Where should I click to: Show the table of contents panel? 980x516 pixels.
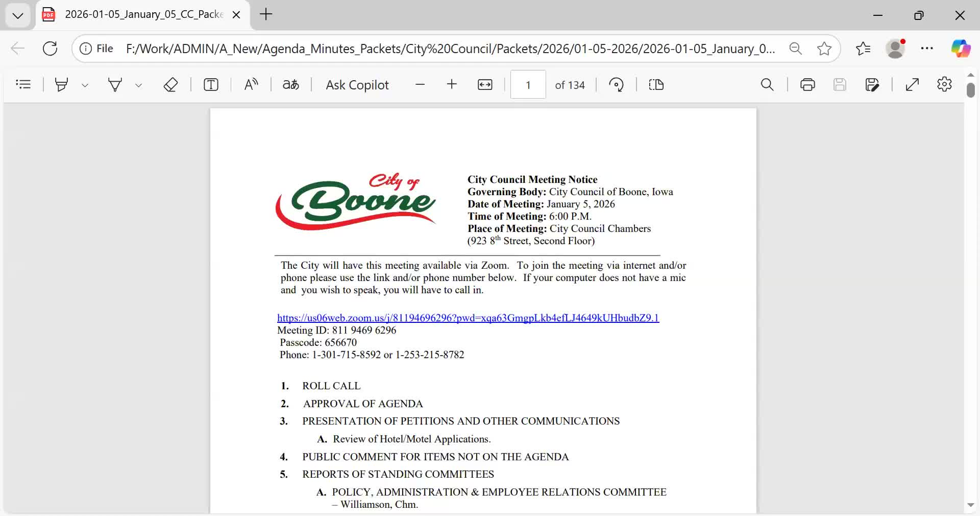[23, 84]
